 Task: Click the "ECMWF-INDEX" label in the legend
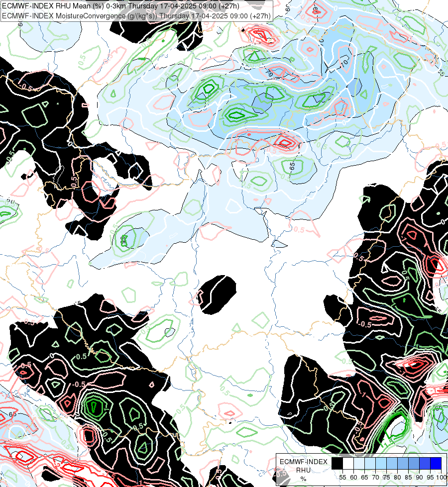[x=304, y=462]
